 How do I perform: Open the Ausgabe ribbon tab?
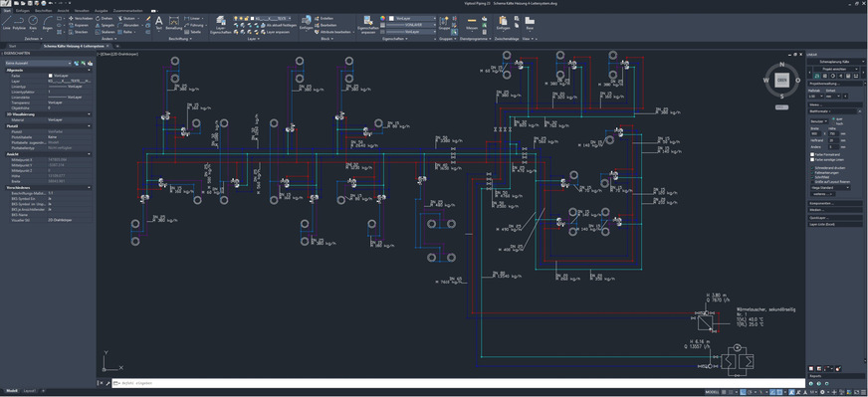coord(101,11)
